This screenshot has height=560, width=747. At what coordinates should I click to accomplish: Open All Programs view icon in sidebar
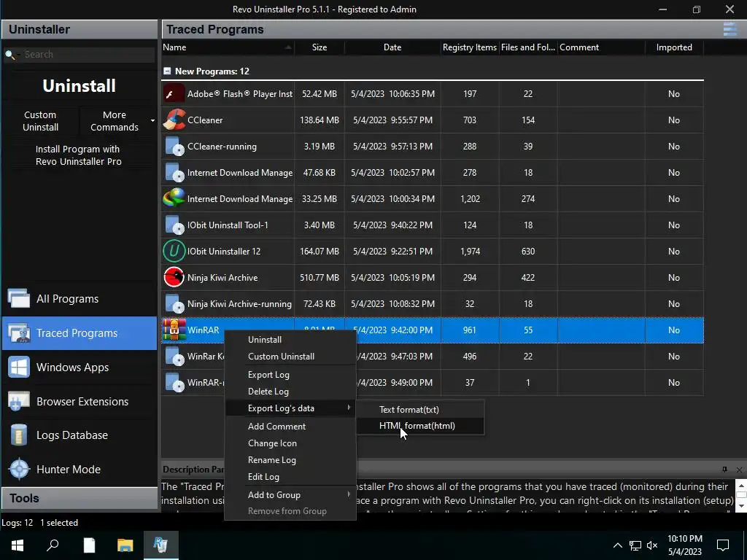click(x=19, y=298)
